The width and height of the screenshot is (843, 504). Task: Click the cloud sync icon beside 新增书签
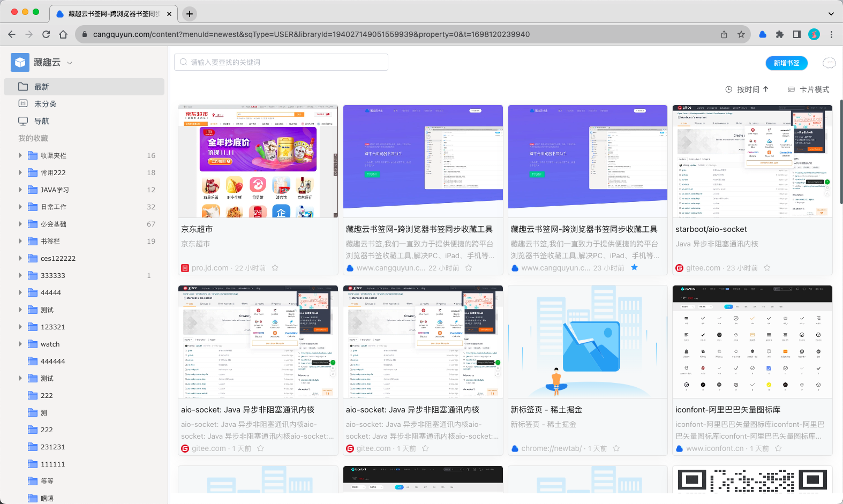(x=829, y=63)
